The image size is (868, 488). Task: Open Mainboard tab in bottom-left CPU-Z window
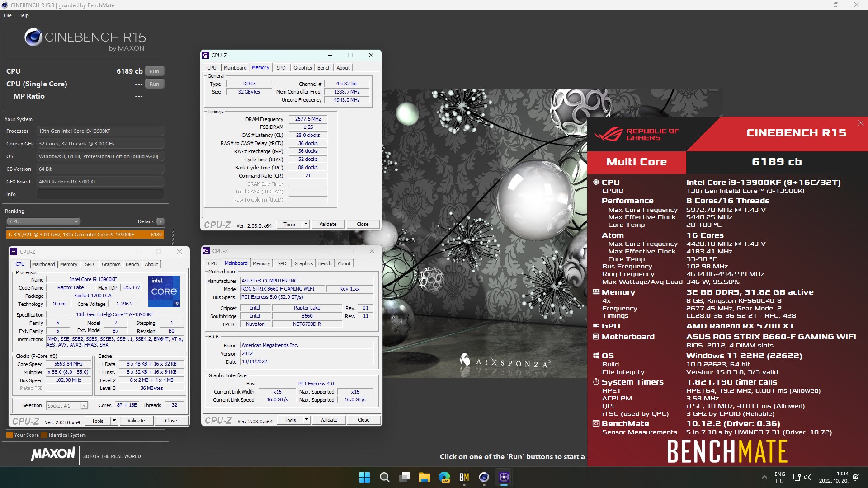pos(43,264)
